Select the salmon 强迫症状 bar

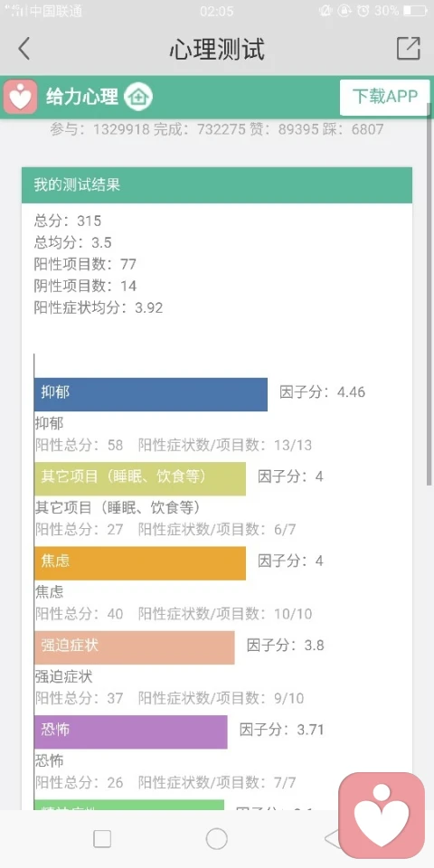pos(135,647)
